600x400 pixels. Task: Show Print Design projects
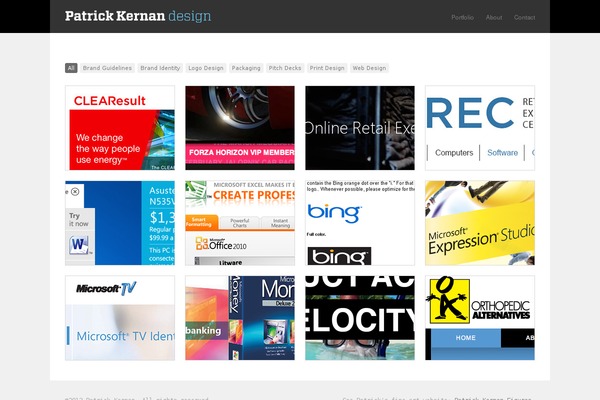pyautogui.click(x=327, y=68)
